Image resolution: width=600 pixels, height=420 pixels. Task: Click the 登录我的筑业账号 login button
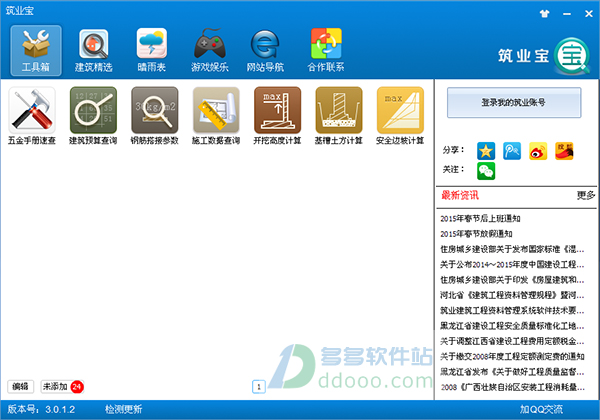tap(514, 103)
